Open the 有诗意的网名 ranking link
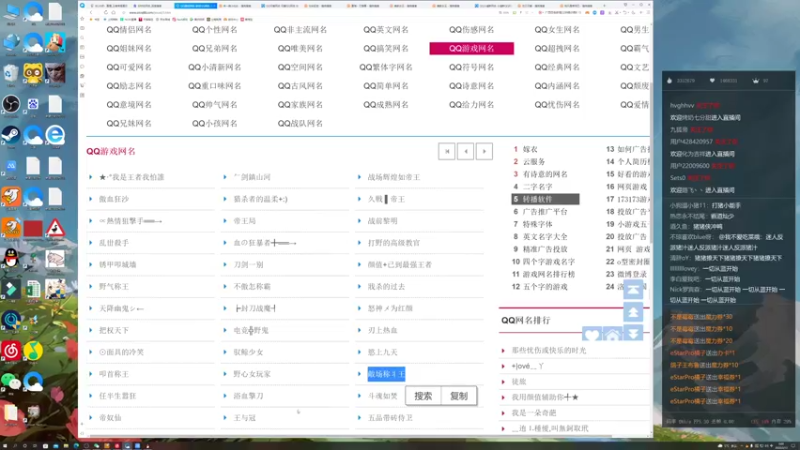The image size is (800, 450). tap(545, 174)
